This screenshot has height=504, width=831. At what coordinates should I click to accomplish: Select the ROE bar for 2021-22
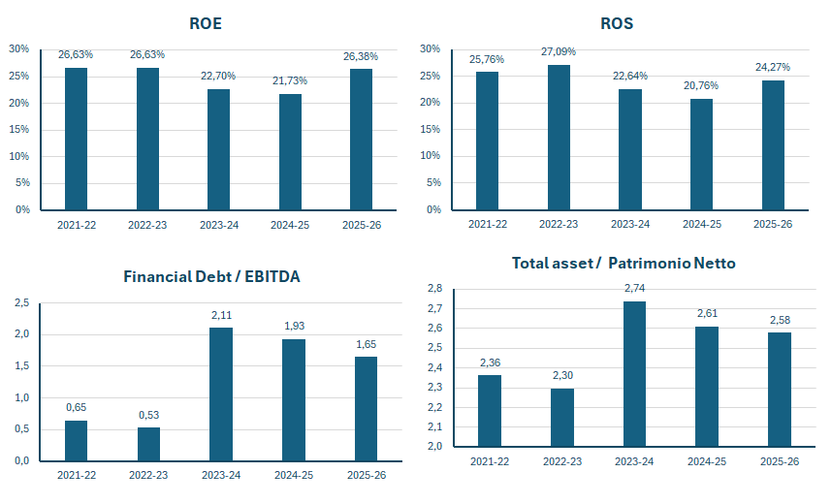click(76, 139)
